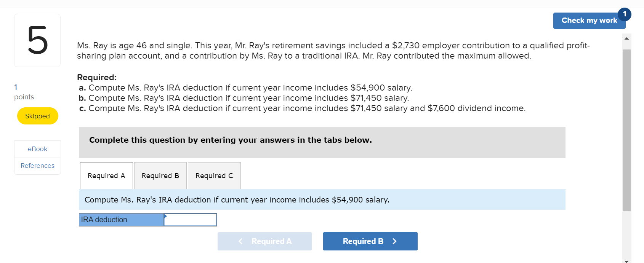
Task: Click the notification badge showing 1
Action: pos(625,14)
